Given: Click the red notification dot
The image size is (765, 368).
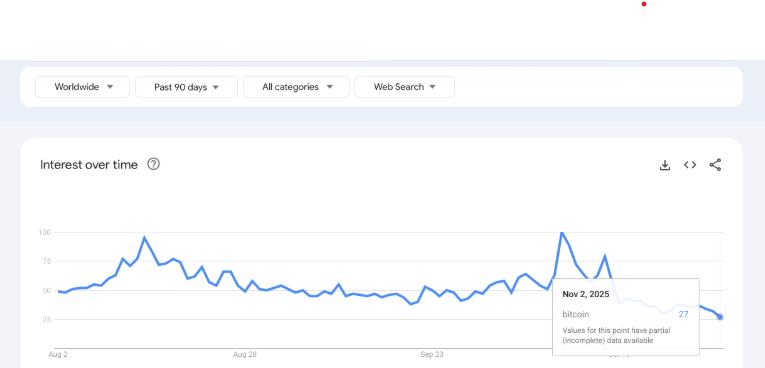Looking at the screenshot, I should 644,4.
